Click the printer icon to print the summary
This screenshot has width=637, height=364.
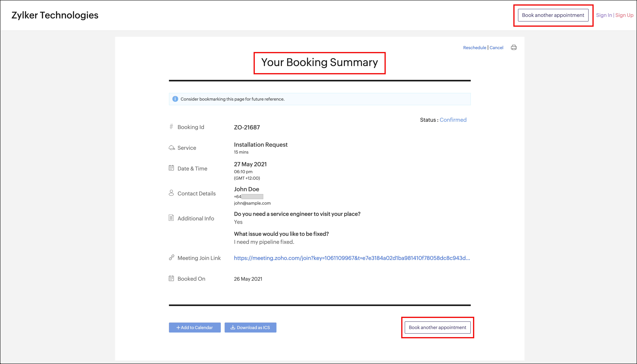coord(514,48)
